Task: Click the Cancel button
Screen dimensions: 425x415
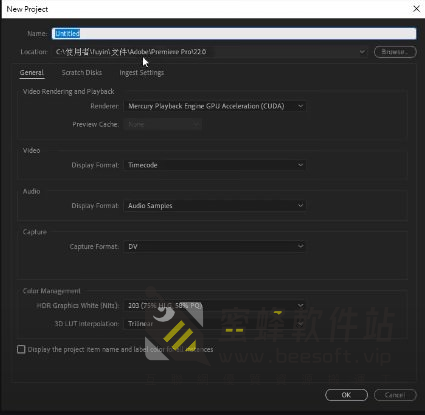Action: 395,395
